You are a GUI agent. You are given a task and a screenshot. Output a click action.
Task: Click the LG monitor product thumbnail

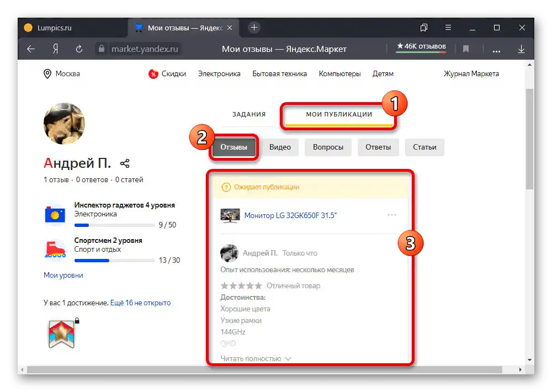pyautogui.click(x=230, y=215)
